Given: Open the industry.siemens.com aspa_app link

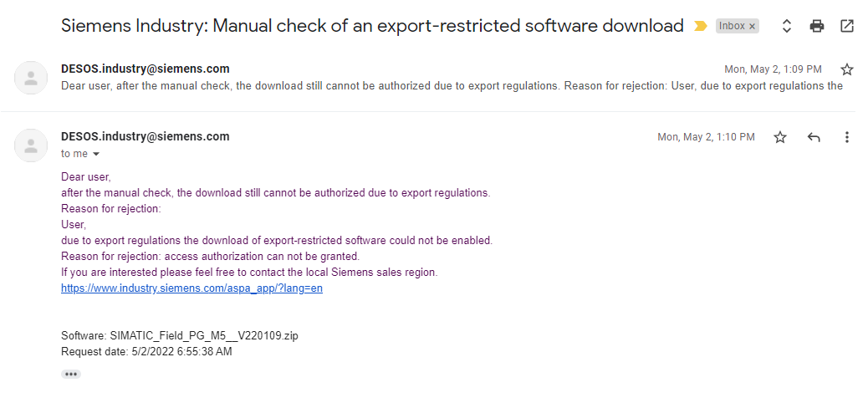Looking at the screenshot, I should 191,288.
